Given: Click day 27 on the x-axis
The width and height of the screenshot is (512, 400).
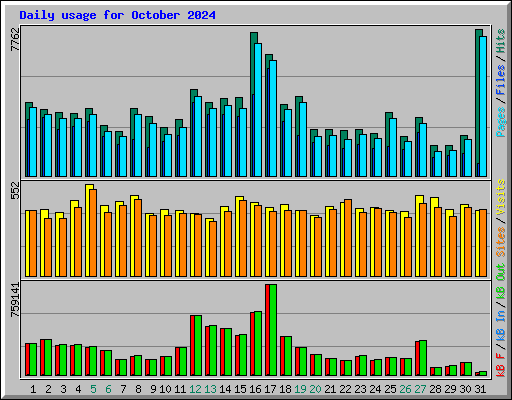Looking at the screenshot, I should 420,389.
